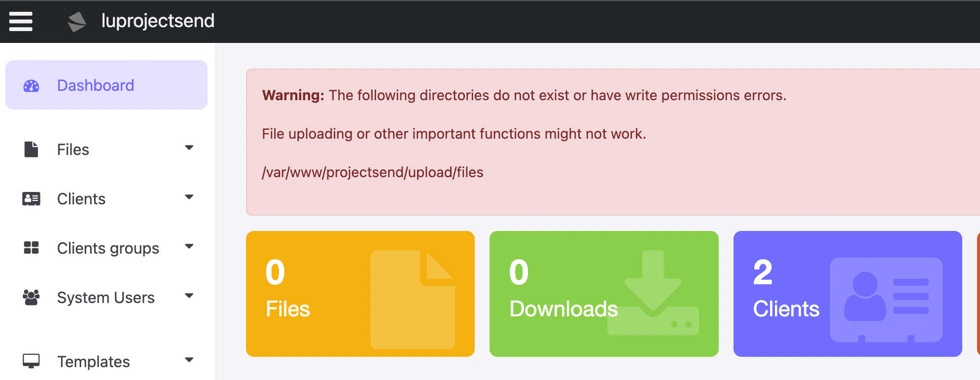Open the Clients statistics card

(847, 293)
